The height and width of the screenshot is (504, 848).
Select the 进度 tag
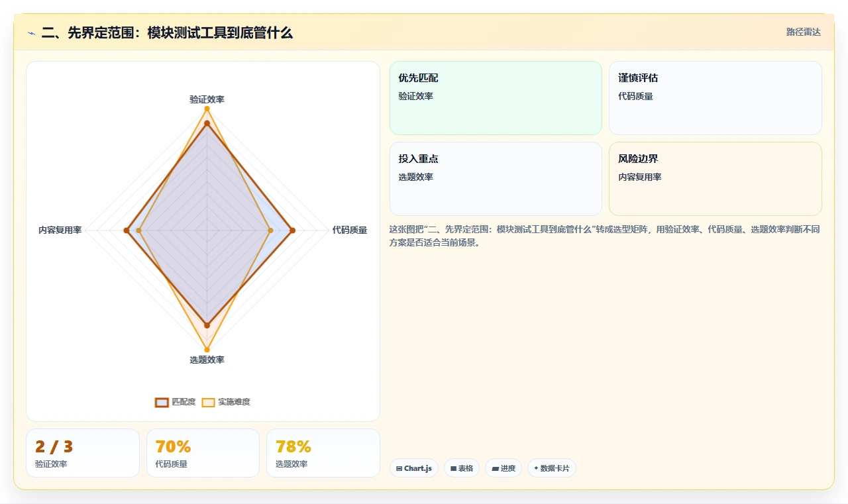503,468
